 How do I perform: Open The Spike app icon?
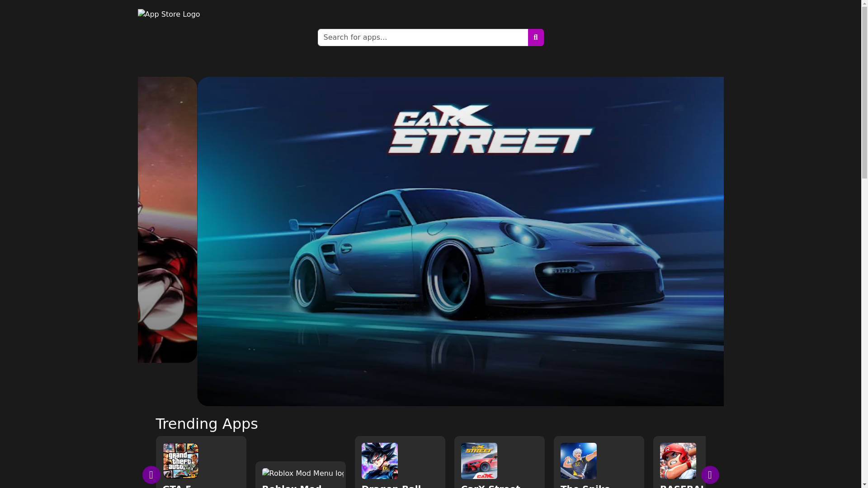click(x=579, y=461)
